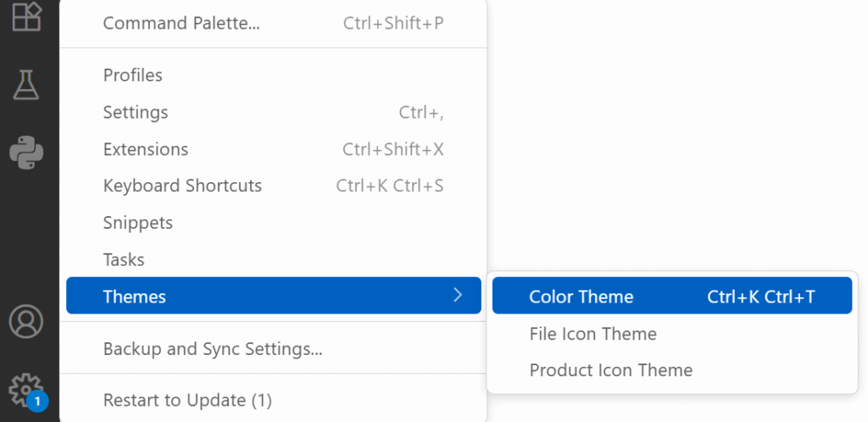The height and width of the screenshot is (422, 868).
Task: Open the Testing flask icon
Action: coord(25,83)
